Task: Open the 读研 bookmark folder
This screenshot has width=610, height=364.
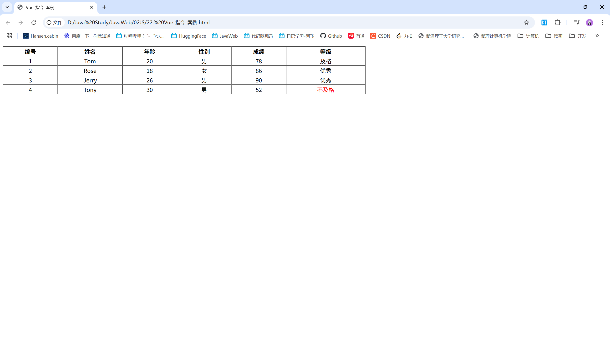Action: [x=554, y=36]
